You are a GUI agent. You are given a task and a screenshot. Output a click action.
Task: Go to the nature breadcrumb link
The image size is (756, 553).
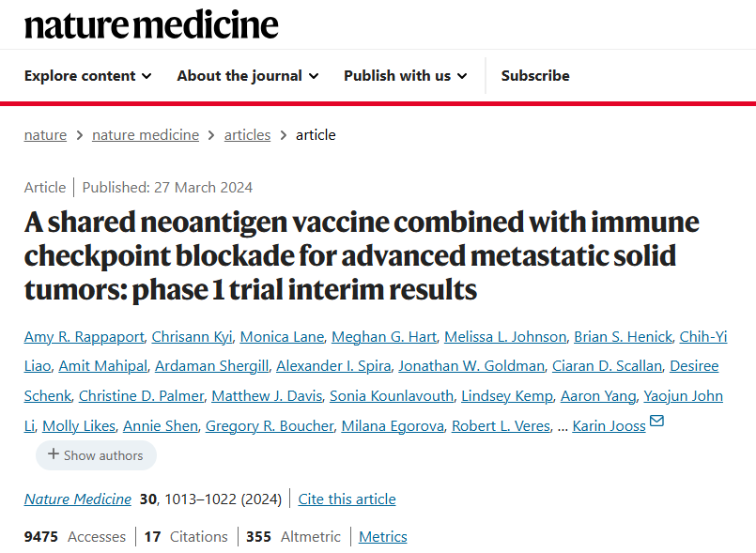45,135
